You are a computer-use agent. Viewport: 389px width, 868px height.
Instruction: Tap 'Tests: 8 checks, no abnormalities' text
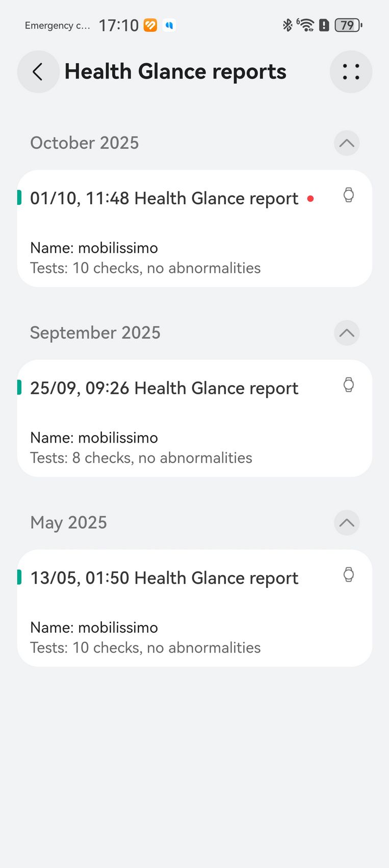coord(141,458)
